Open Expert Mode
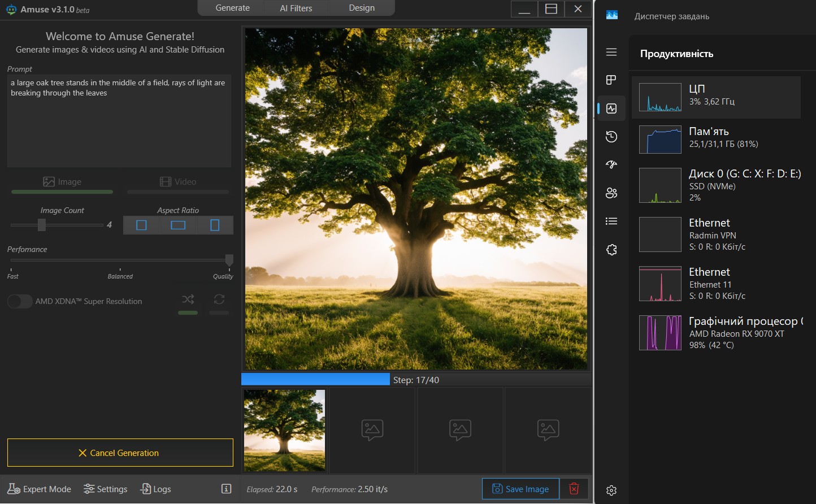 tap(40, 489)
